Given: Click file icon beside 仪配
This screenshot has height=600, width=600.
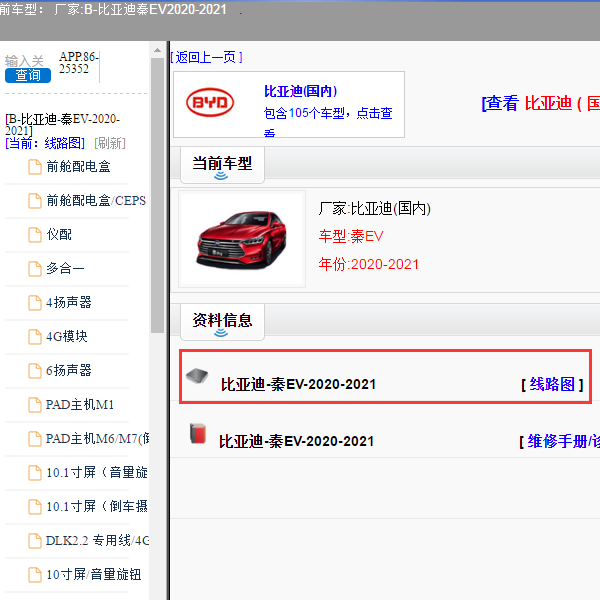Looking at the screenshot, I should pyautogui.click(x=35, y=235).
